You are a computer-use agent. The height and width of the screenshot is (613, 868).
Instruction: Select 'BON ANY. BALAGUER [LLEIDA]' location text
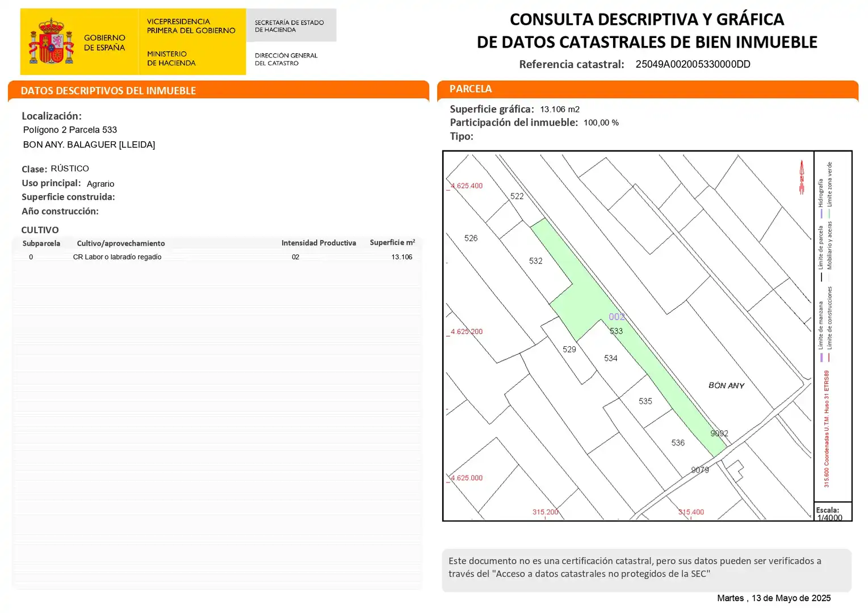[89, 145]
